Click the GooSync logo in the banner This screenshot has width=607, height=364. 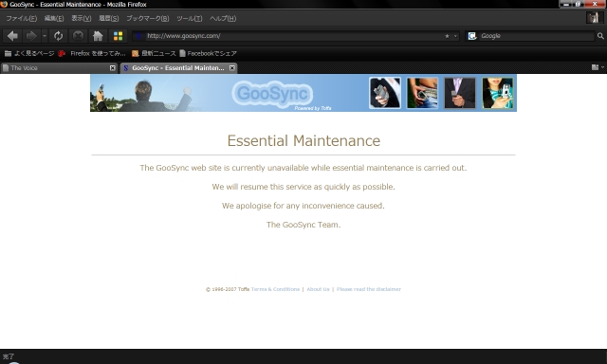click(x=272, y=93)
